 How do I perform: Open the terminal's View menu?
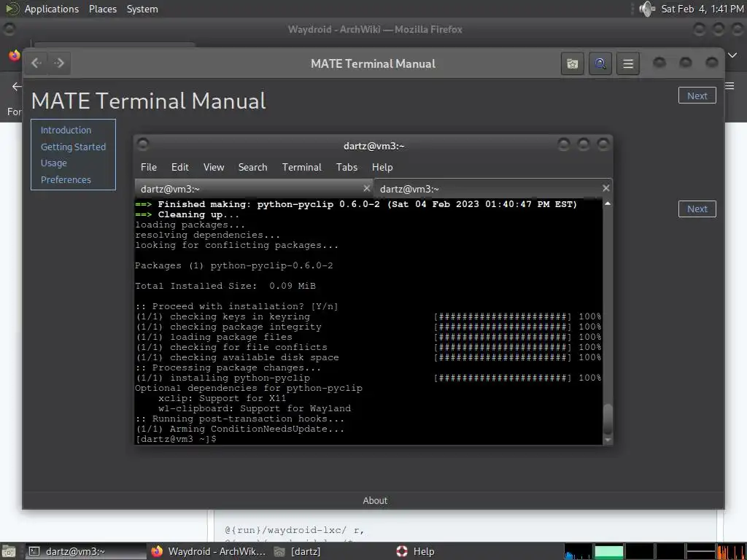point(214,167)
